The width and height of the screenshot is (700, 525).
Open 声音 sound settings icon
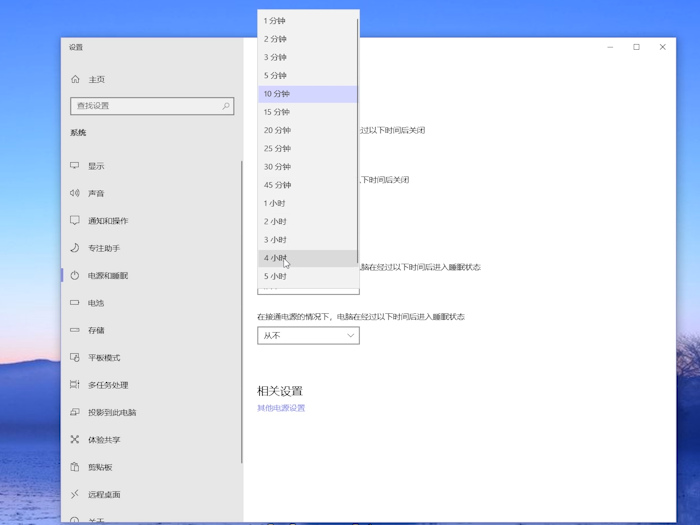point(75,193)
